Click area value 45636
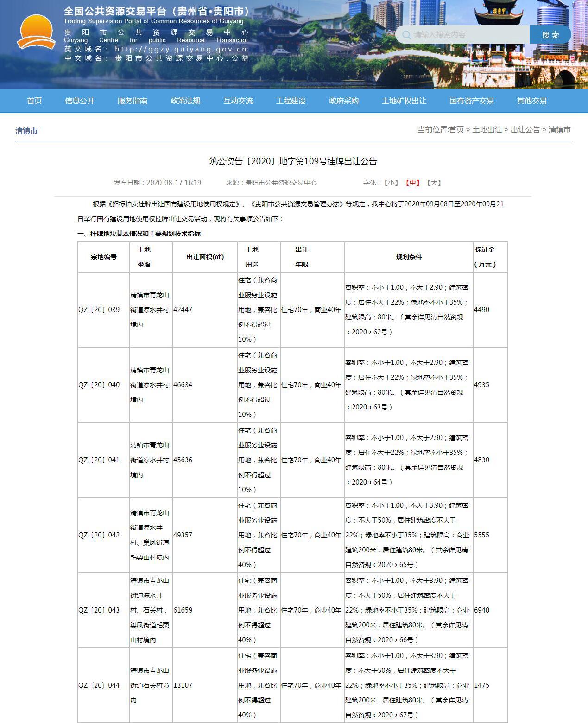588x728 pixels. (x=183, y=460)
